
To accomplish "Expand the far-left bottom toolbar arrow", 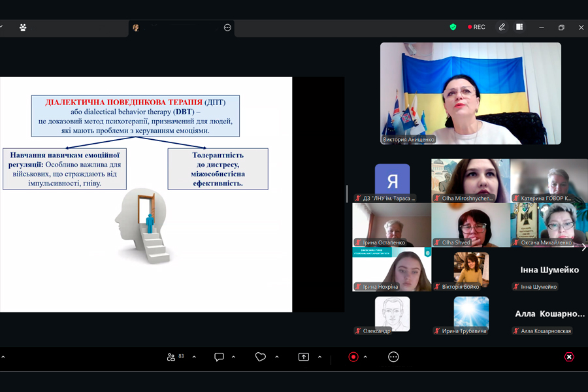I will pos(3,357).
